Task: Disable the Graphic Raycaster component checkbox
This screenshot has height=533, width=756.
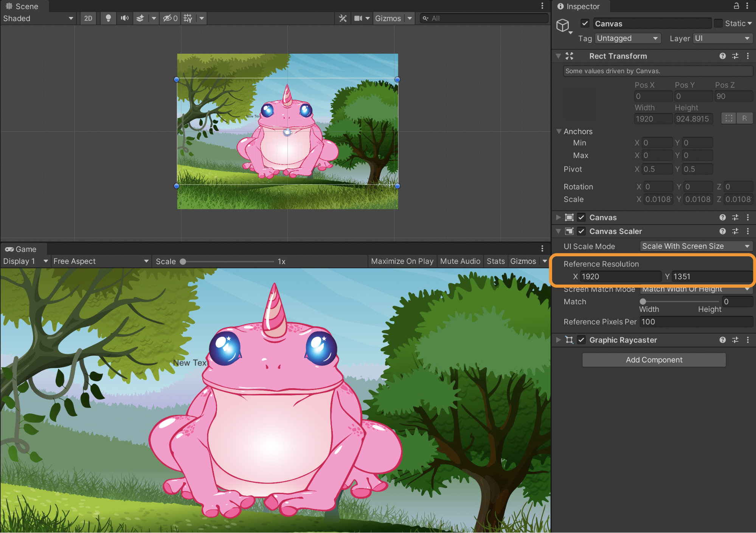Action: point(581,340)
